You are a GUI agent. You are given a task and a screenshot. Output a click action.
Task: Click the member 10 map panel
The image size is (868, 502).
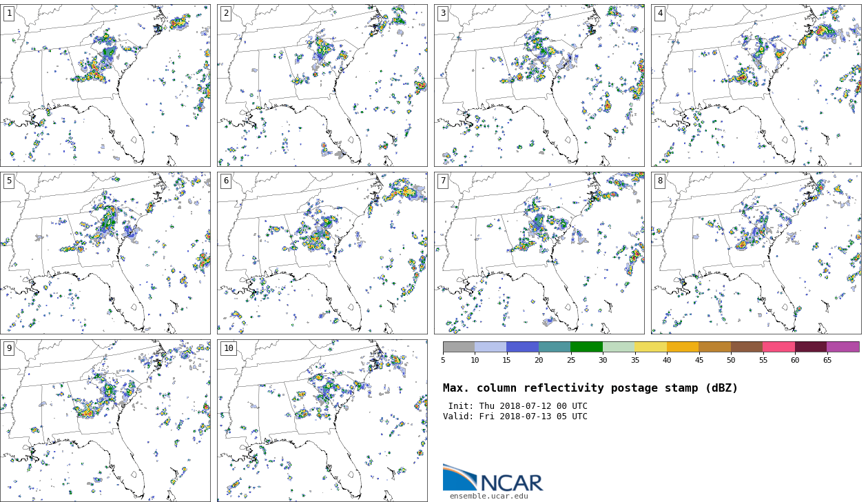(x=322, y=420)
